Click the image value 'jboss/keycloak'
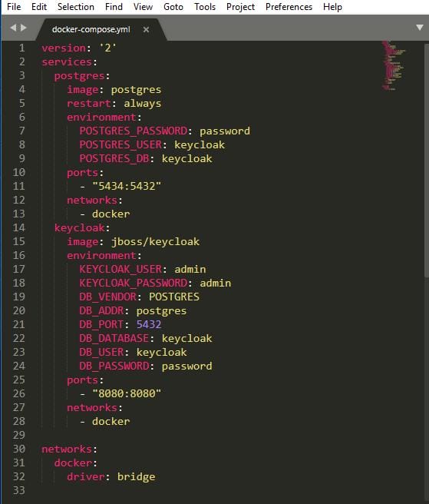 point(155,242)
